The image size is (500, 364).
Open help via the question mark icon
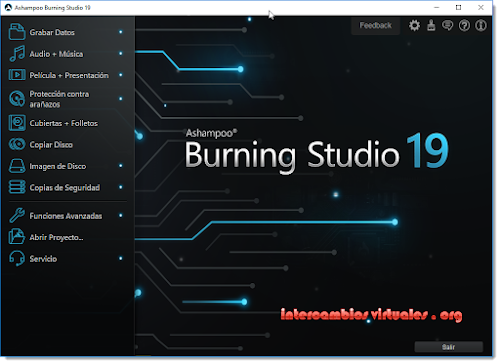pyautogui.click(x=464, y=25)
